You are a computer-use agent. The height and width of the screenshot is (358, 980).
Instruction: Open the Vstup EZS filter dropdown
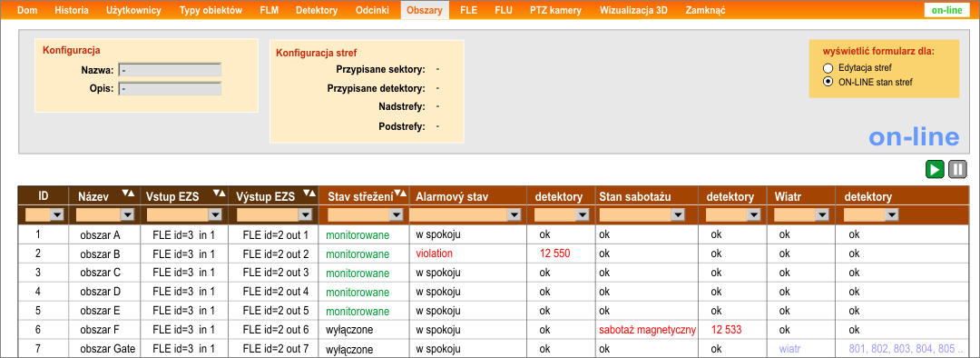click(x=215, y=214)
